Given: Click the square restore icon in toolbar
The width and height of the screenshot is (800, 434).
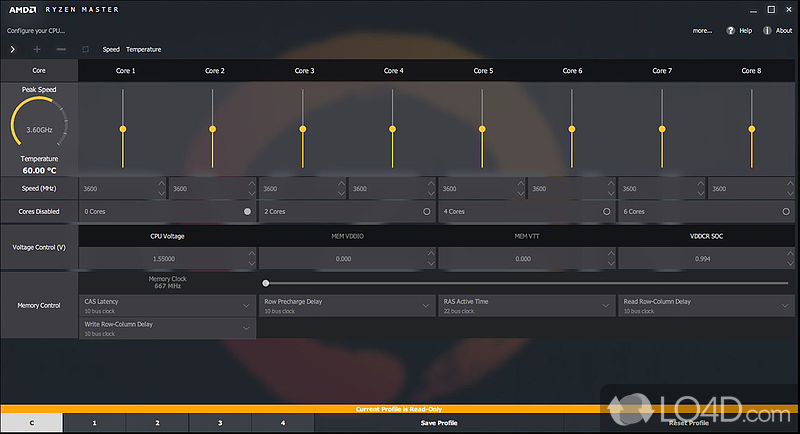Looking at the screenshot, I should click(85, 49).
